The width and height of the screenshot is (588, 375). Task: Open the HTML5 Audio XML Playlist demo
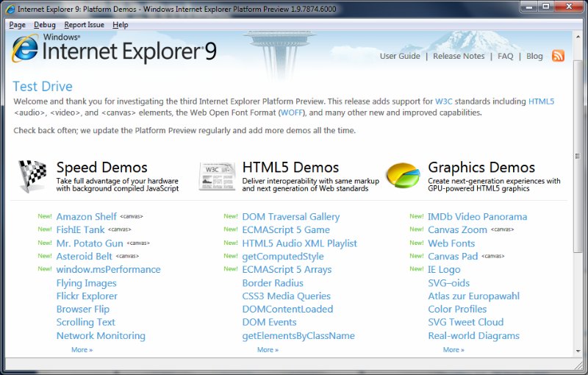point(300,243)
